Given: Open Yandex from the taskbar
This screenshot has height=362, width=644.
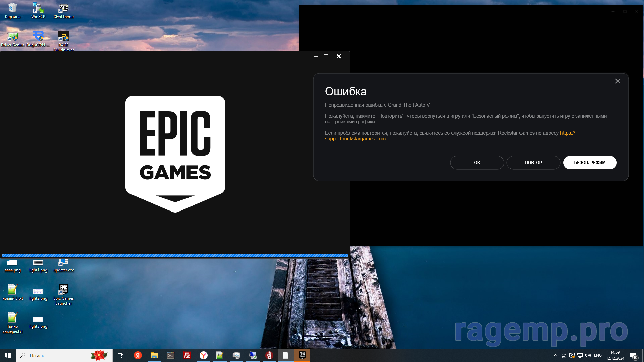Looking at the screenshot, I should (x=138, y=355).
